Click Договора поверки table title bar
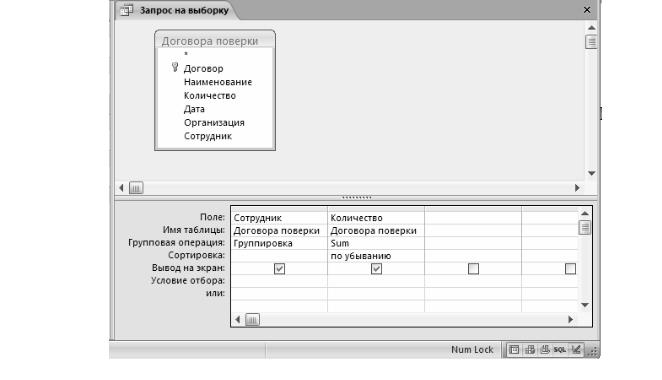 click(x=214, y=41)
